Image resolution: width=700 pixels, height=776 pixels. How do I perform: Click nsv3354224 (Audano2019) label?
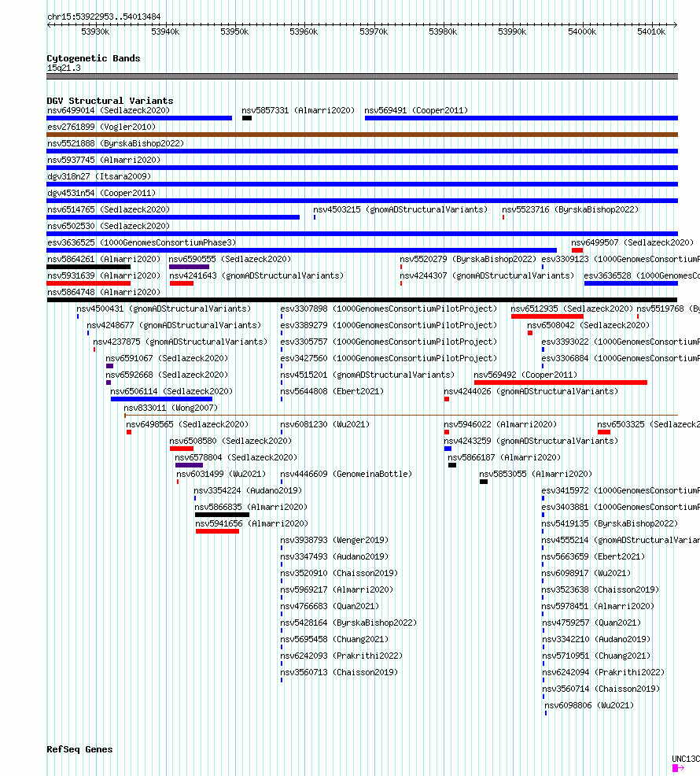coord(248,490)
